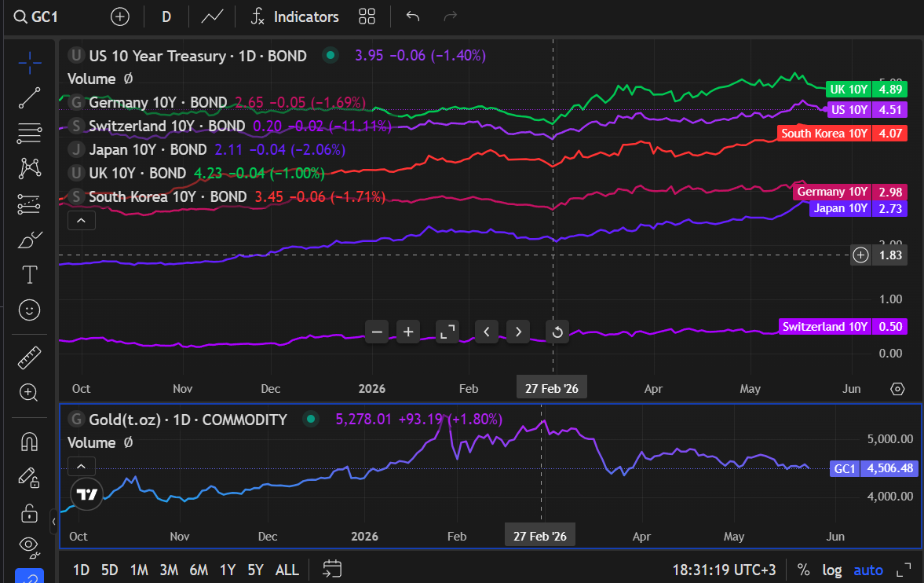This screenshot has height=583, width=924.
Task: Click the Switzerland 10Y 0.50 price label
Action: click(842, 327)
